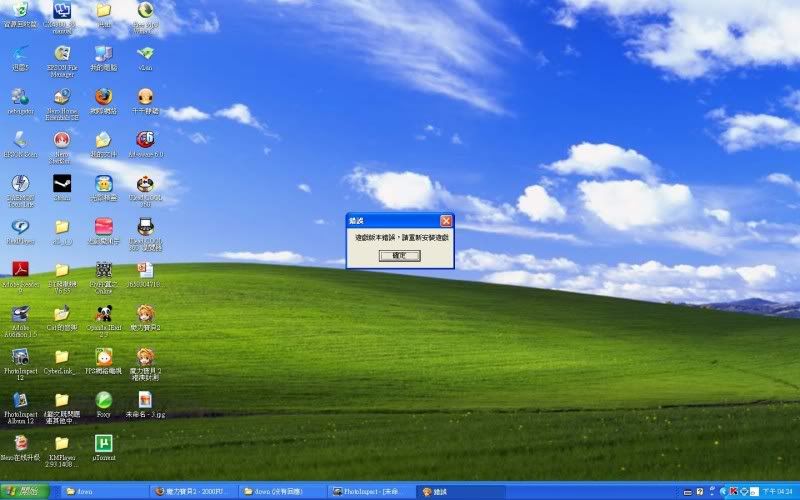Launch the PhotoImpact 12 desktop icon

20,365
